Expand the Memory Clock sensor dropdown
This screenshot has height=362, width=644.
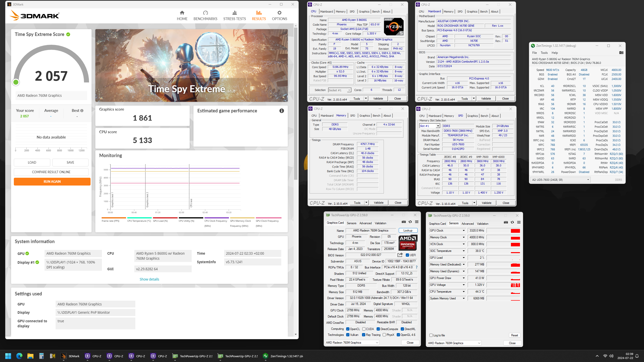pyautogui.click(x=464, y=237)
